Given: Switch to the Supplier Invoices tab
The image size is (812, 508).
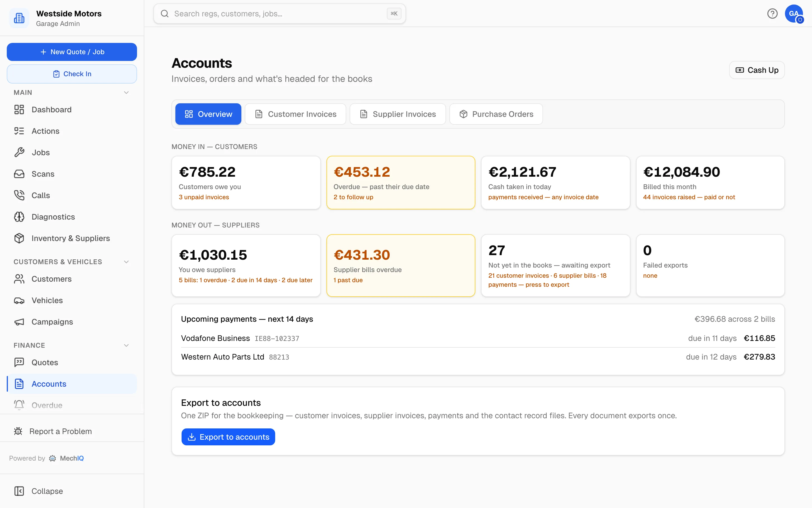Looking at the screenshot, I should pos(398,114).
